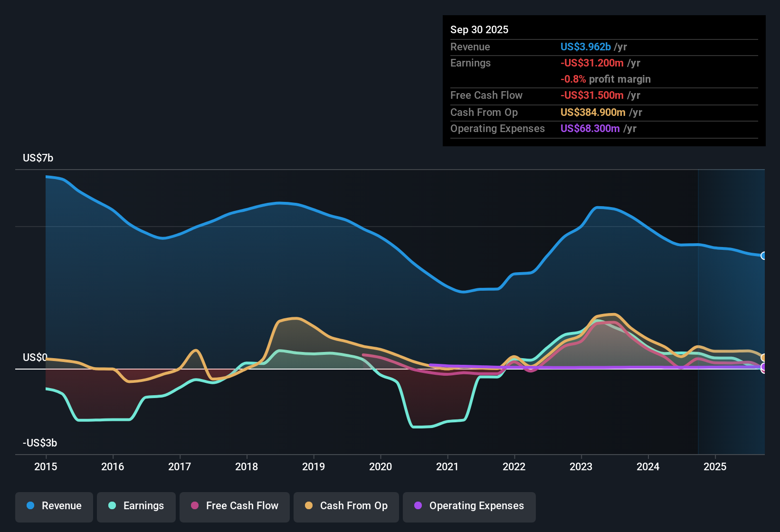780x532 pixels.
Task: Click the -US$31.200m earnings value
Action: click(592, 63)
